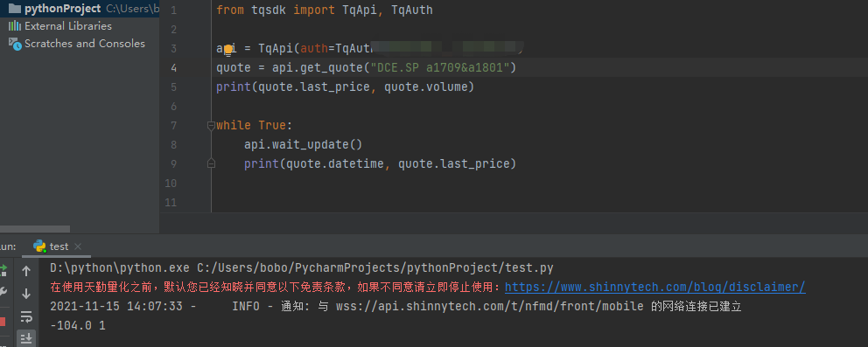The image size is (868, 347).
Task: Click the down arrow in run console
Action: 26,294
